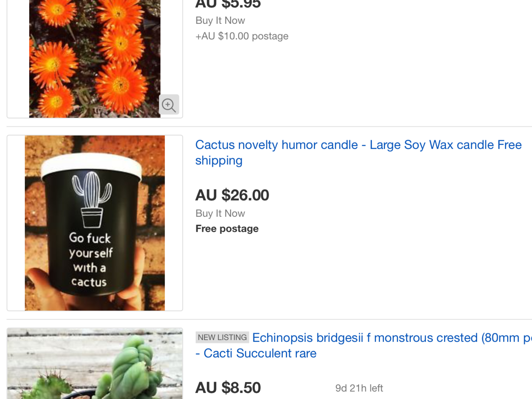Click the 9d 21h left timer

pyautogui.click(x=359, y=388)
